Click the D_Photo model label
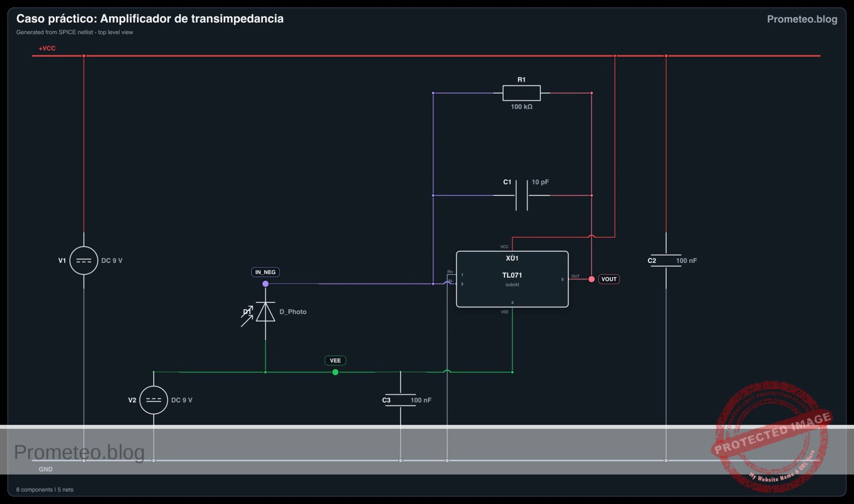The image size is (854, 504). point(293,312)
